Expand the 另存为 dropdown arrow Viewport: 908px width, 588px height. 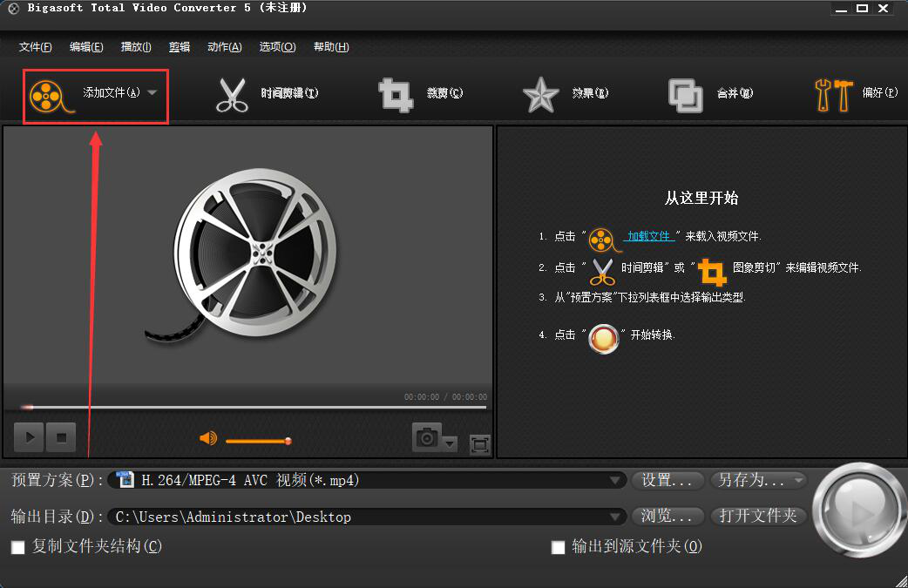798,480
